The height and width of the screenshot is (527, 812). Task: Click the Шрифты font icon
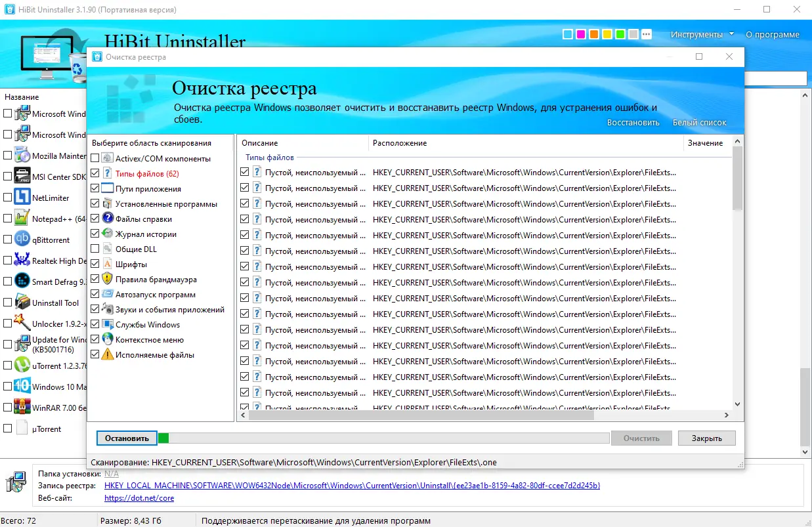point(108,264)
